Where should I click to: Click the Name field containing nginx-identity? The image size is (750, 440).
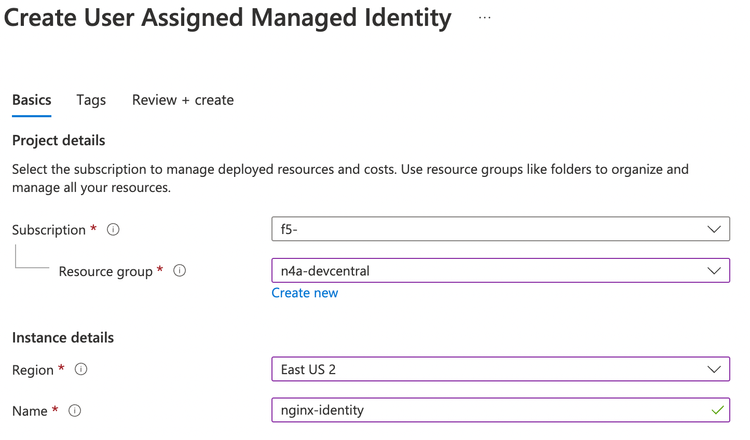(x=490, y=410)
